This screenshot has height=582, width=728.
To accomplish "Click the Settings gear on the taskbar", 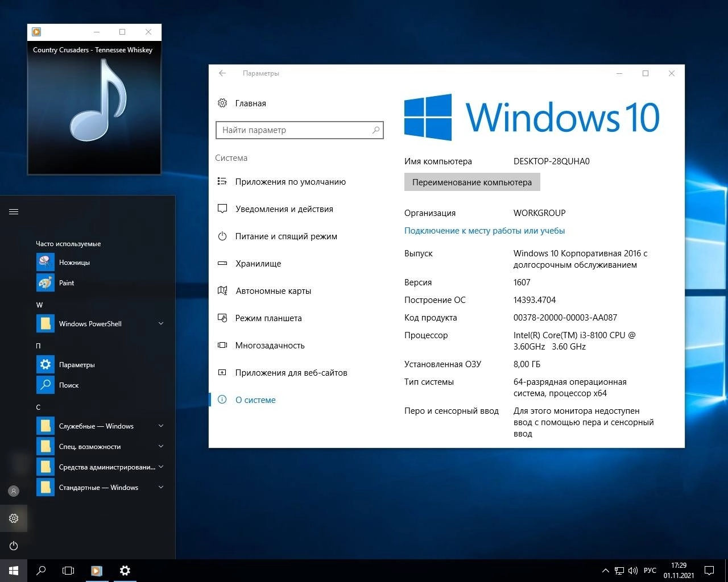I will pyautogui.click(x=125, y=570).
